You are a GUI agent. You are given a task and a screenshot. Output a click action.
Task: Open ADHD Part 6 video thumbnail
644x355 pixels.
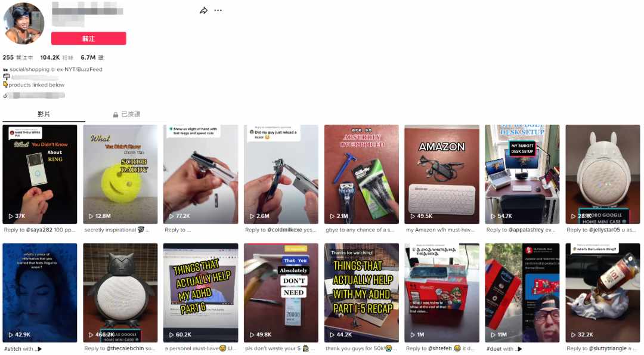point(200,292)
